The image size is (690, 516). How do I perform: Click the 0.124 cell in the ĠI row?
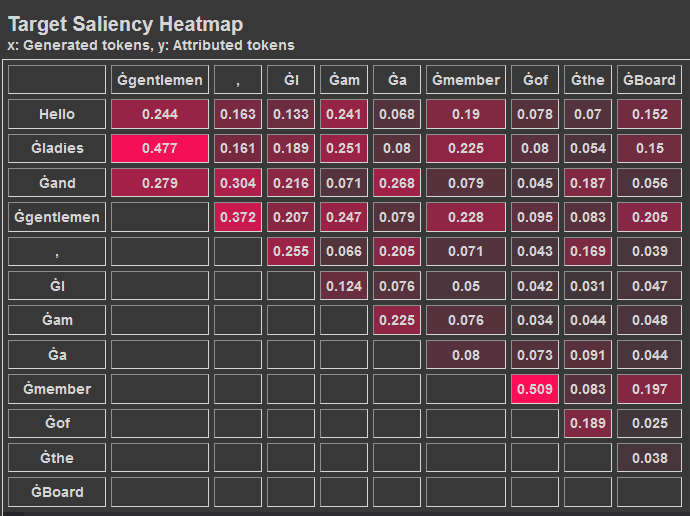tap(344, 286)
